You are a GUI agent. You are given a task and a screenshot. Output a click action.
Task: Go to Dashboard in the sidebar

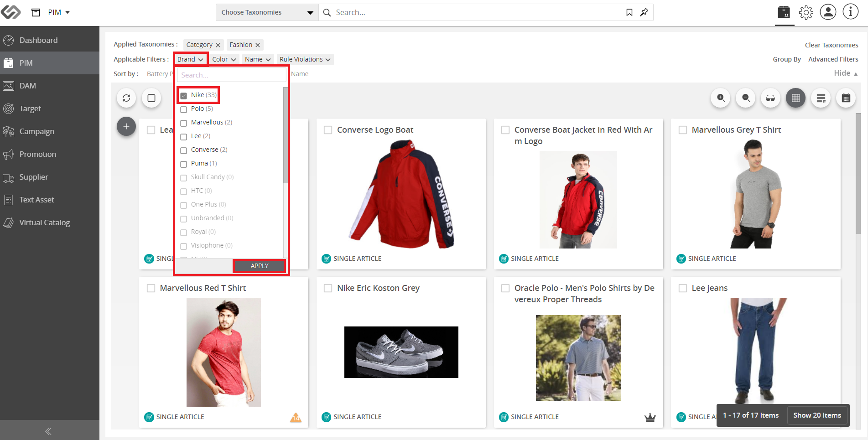pos(50,40)
